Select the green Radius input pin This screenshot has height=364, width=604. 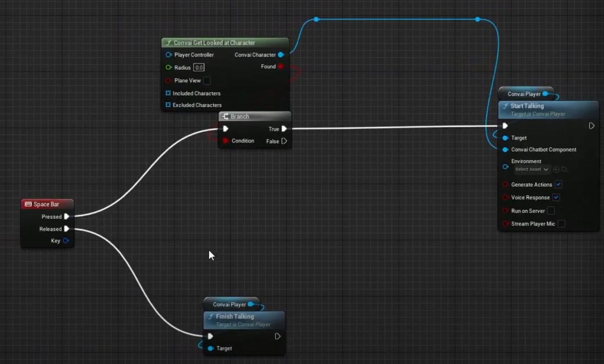click(168, 68)
